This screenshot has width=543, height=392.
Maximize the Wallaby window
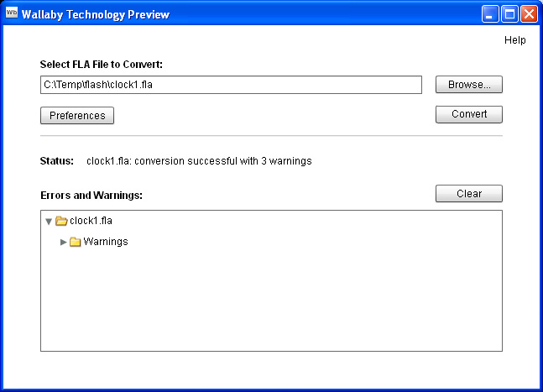(509, 14)
